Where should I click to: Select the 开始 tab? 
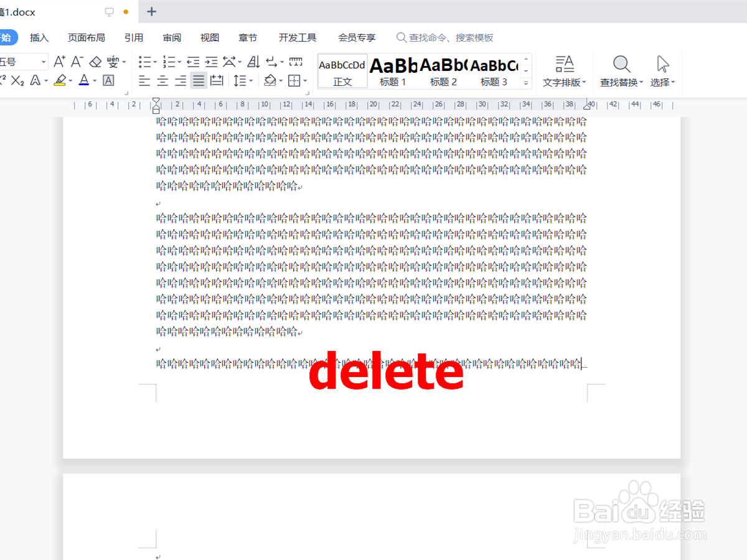tap(7, 37)
